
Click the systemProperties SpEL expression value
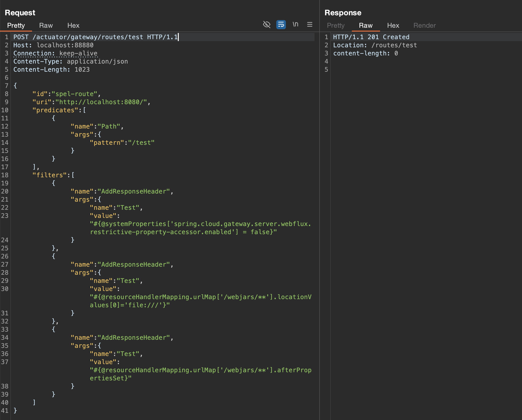coord(200,228)
